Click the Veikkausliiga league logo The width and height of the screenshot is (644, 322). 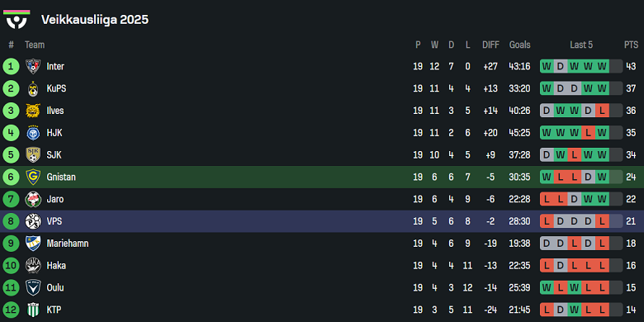point(17,19)
